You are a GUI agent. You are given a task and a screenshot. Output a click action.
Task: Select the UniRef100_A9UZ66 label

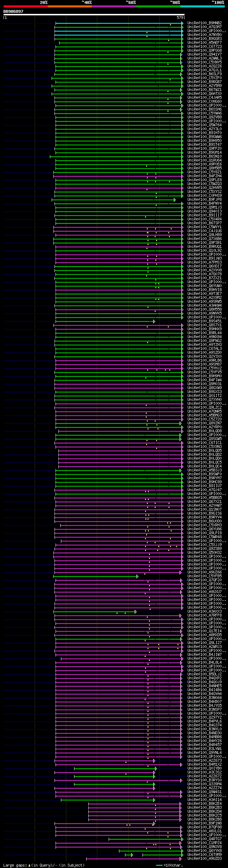[x=204, y=572]
